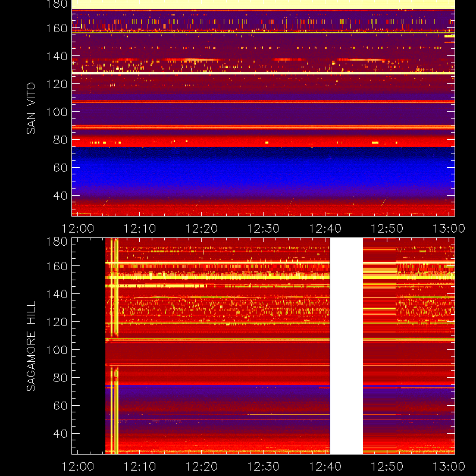Click the 80 frequency label on San Vito axis

point(60,140)
